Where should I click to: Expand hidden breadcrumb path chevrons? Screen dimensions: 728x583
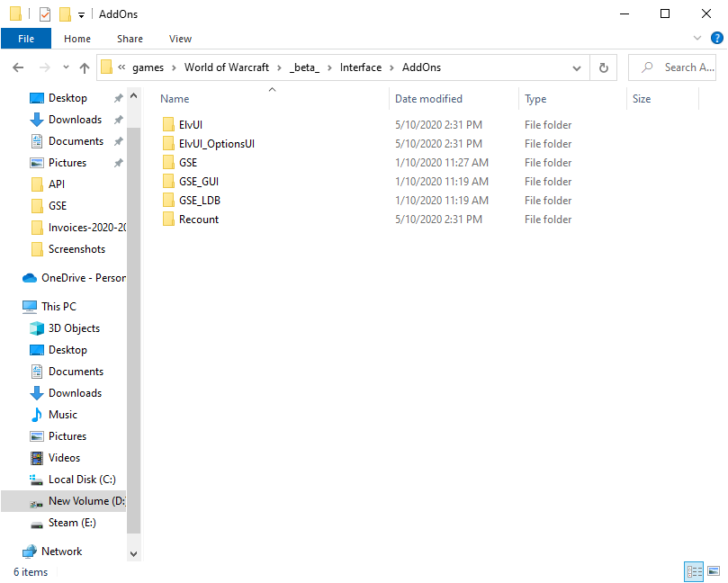click(x=121, y=67)
